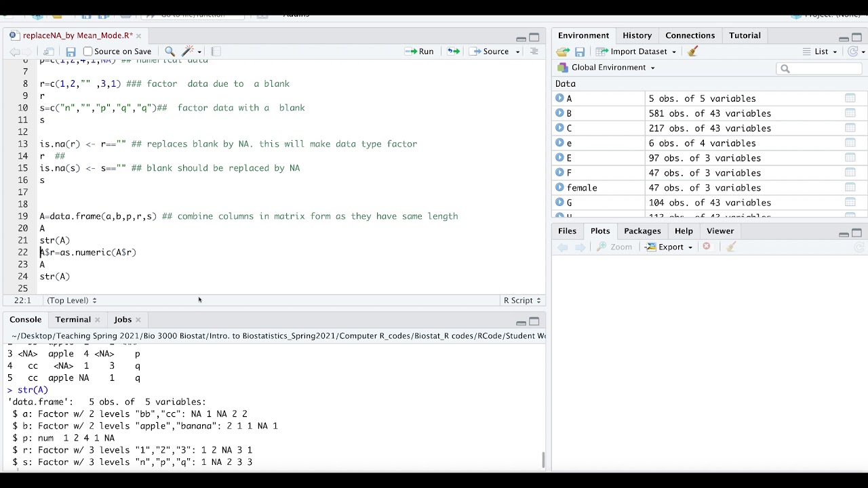Open the Packages tab
The height and width of the screenshot is (488, 868).
coord(642,231)
